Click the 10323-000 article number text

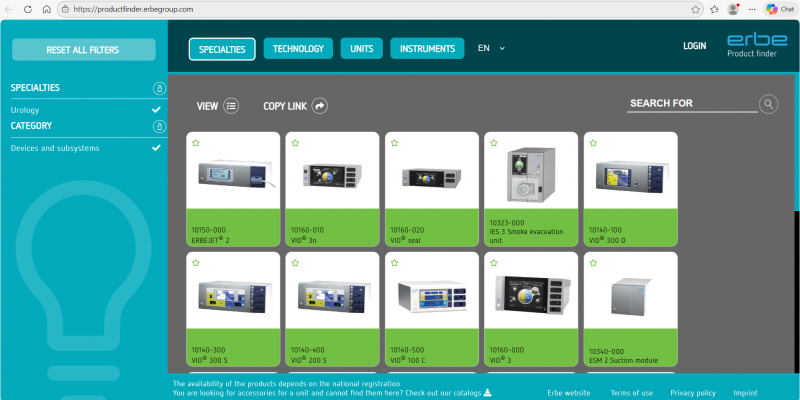pyautogui.click(x=507, y=223)
